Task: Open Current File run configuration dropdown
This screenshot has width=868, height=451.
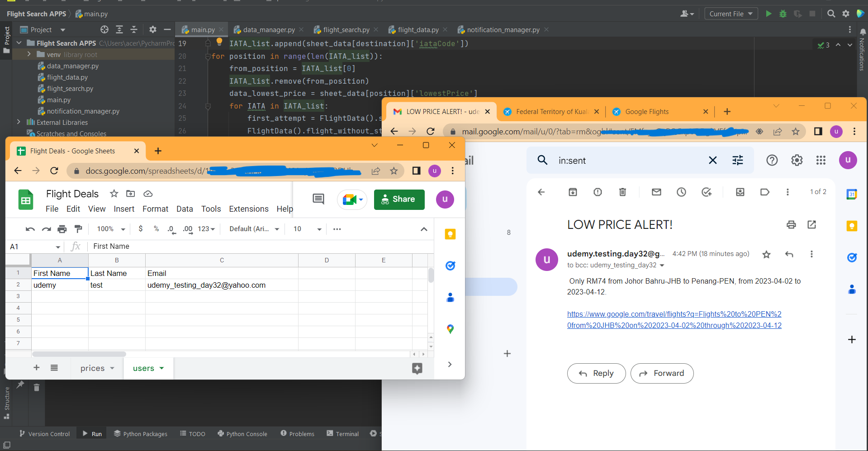Action: [x=731, y=14]
